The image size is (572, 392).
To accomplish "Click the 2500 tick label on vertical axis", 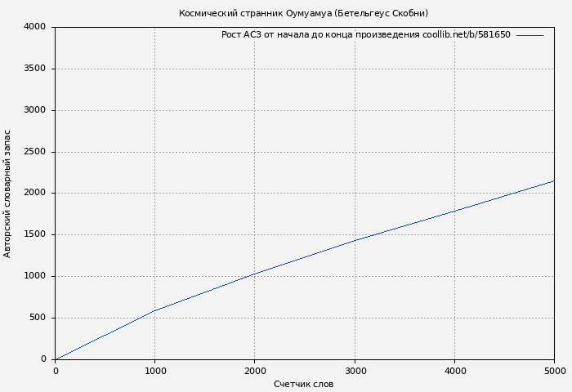I will tap(35, 152).
